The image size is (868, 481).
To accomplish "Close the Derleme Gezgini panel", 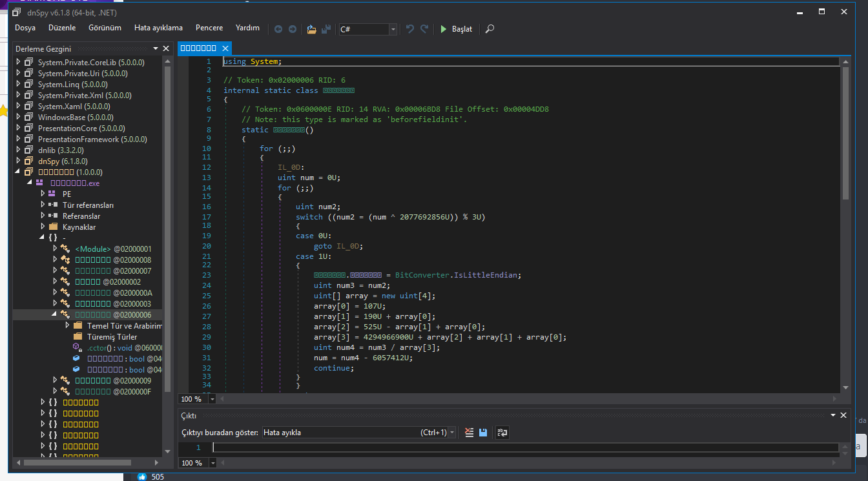I will (166, 48).
